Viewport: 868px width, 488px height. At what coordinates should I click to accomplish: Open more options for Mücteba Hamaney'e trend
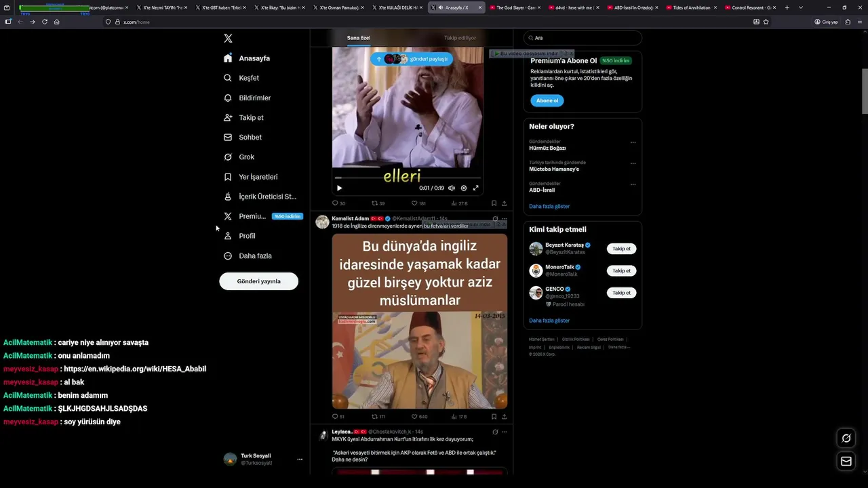click(x=633, y=163)
